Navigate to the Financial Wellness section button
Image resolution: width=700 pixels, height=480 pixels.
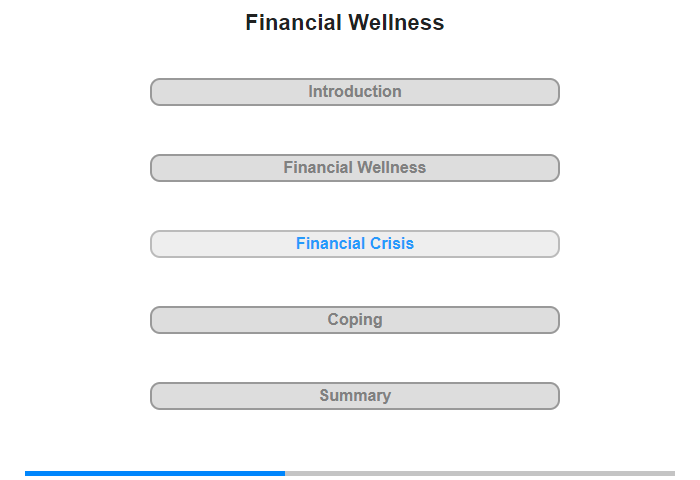354,168
